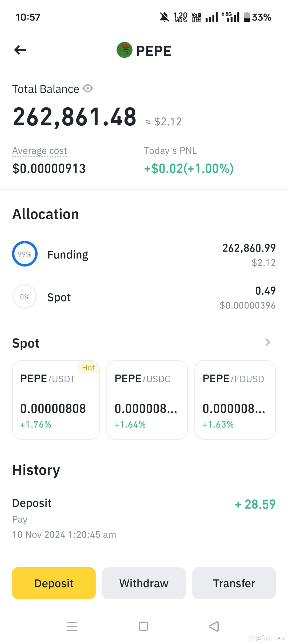The width and height of the screenshot is (288, 644).
Task: Open the PEPE/USDT trading pair card
Action: [x=56, y=400]
